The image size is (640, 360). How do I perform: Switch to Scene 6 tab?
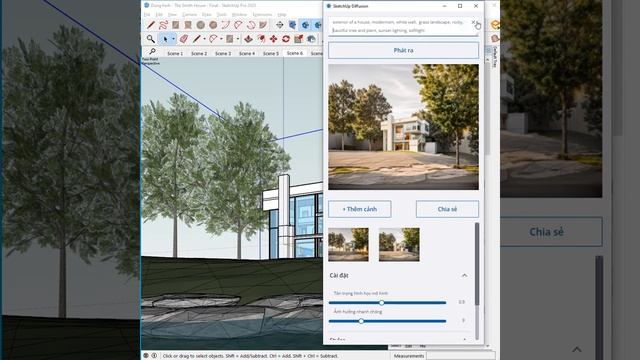coord(295,53)
